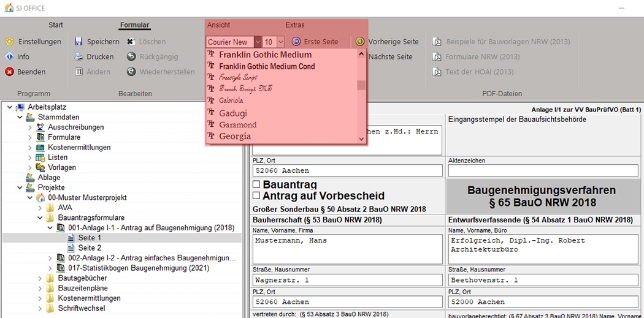Check the Bauantrag checkbox

tap(256, 184)
